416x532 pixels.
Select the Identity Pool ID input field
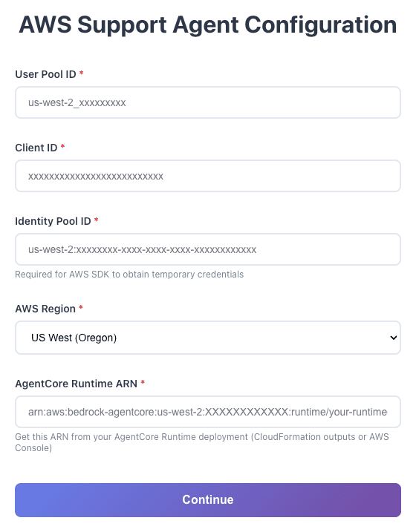coord(208,249)
